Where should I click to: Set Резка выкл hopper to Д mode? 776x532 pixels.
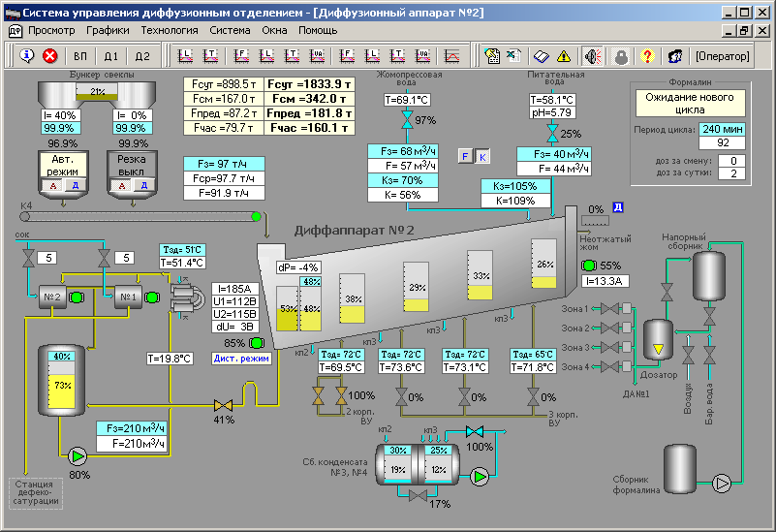144,186
